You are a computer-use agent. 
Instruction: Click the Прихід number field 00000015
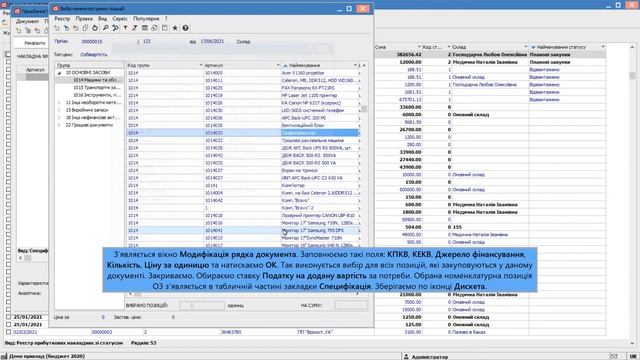[92, 42]
